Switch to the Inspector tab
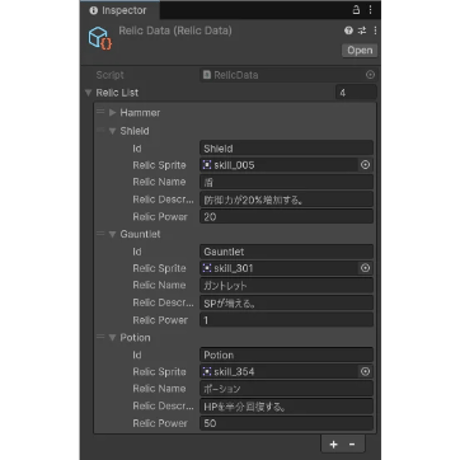 pos(119,10)
